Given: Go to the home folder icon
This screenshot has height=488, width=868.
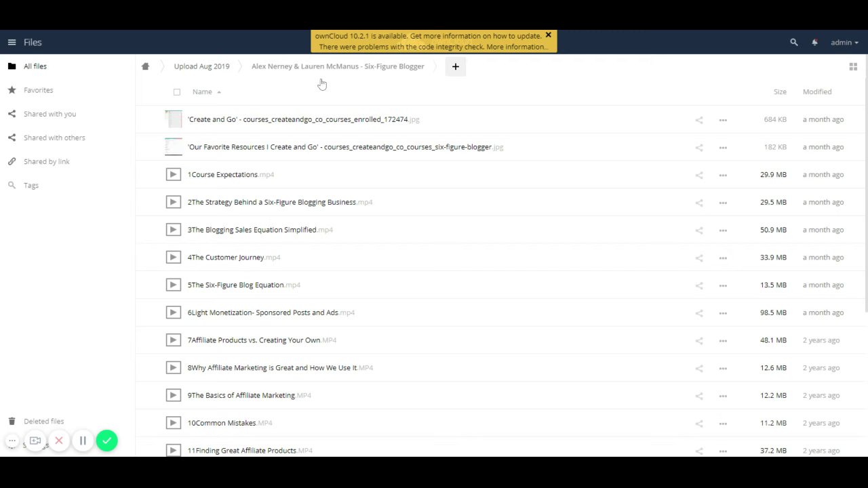Looking at the screenshot, I should point(145,66).
